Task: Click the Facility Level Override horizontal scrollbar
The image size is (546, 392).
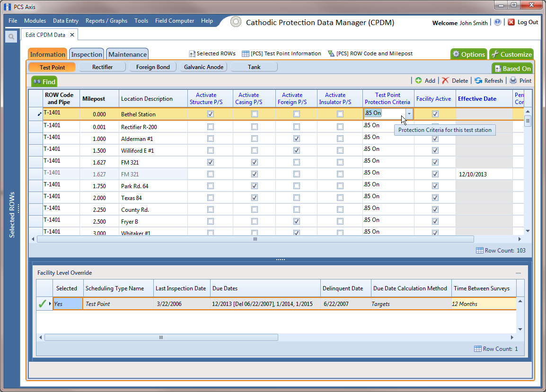Action: point(161,337)
